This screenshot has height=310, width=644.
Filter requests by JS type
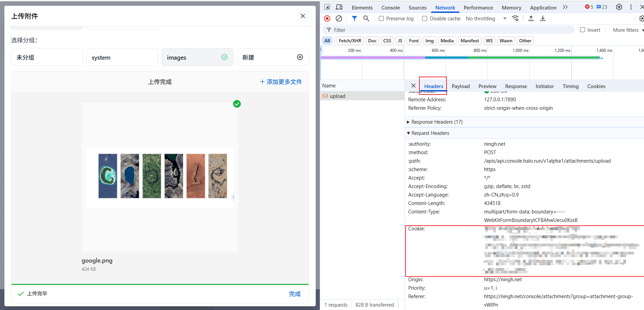400,41
